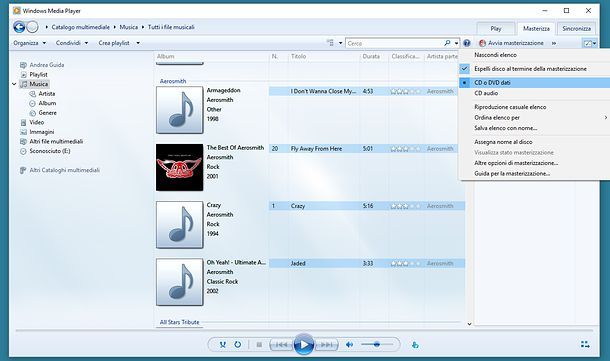Image resolution: width=610 pixels, height=361 pixels.
Task: Click the search magnifier icon
Action: (447, 43)
